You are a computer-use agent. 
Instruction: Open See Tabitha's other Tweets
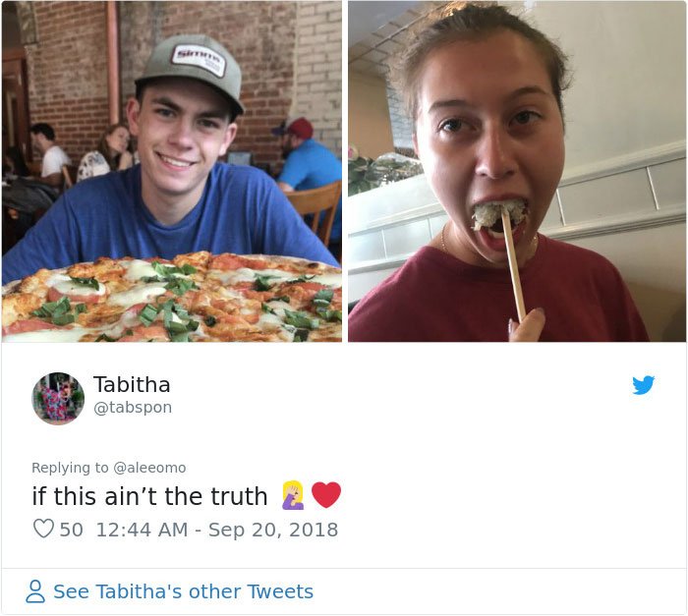[183, 591]
